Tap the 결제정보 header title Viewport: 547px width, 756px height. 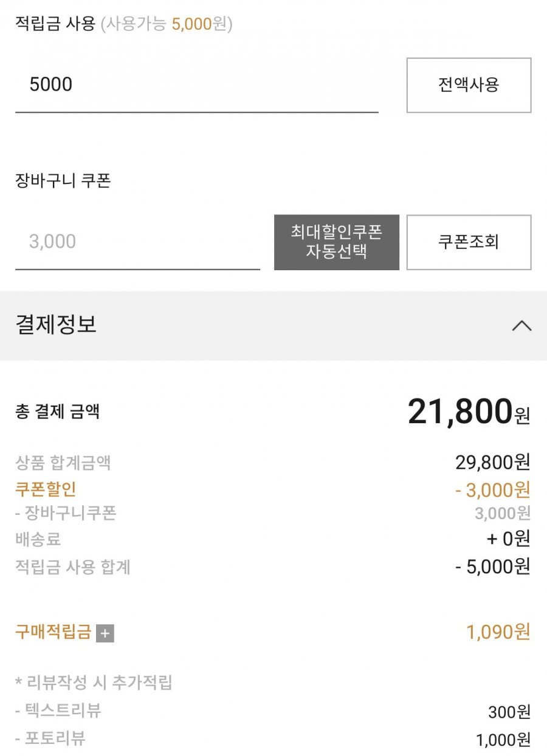point(56,325)
